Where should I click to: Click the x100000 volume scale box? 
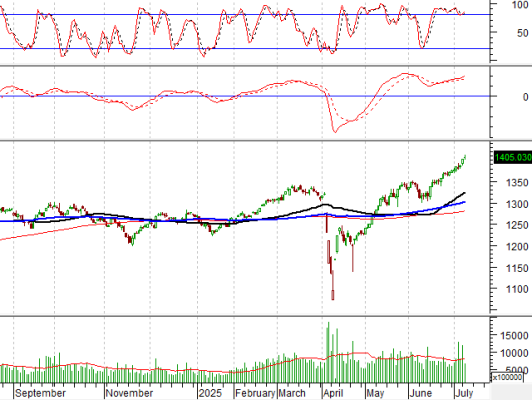(x=507, y=377)
